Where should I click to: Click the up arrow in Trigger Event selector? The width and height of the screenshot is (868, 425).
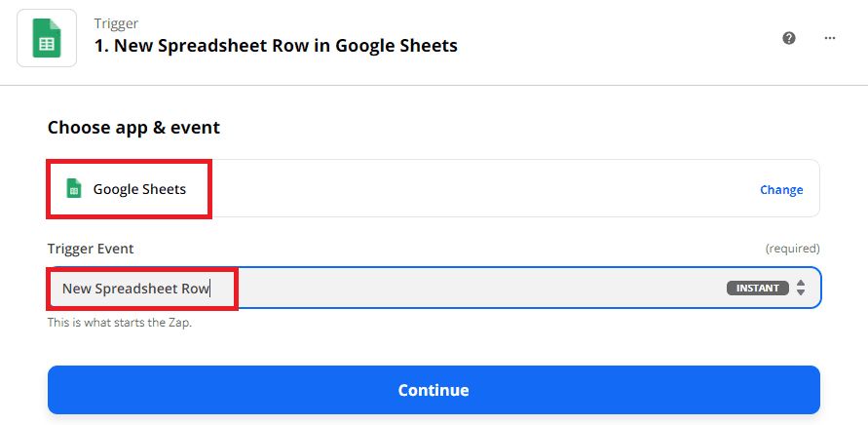pyautogui.click(x=801, y=284)
